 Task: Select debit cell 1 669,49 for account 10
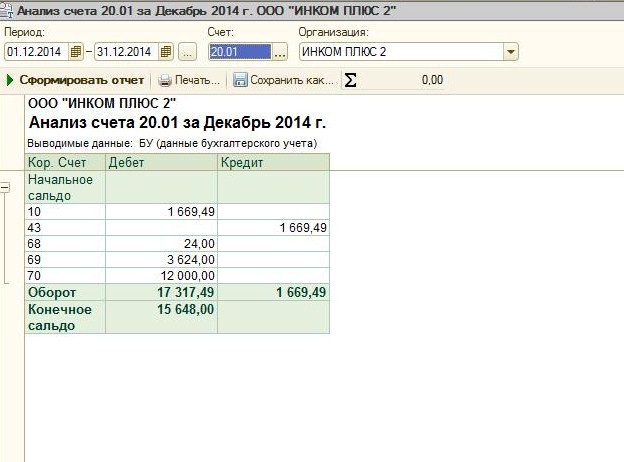pos(162,212)
